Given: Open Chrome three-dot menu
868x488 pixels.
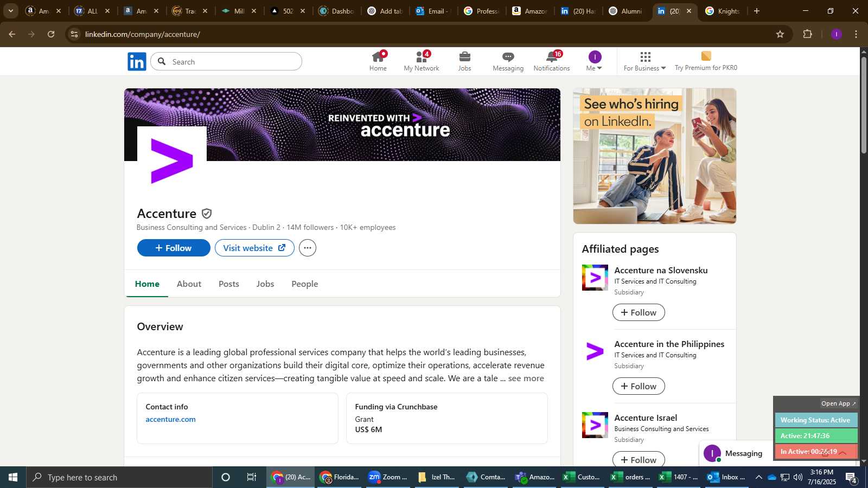Looking at the screenshot, I should coord(856,34).
